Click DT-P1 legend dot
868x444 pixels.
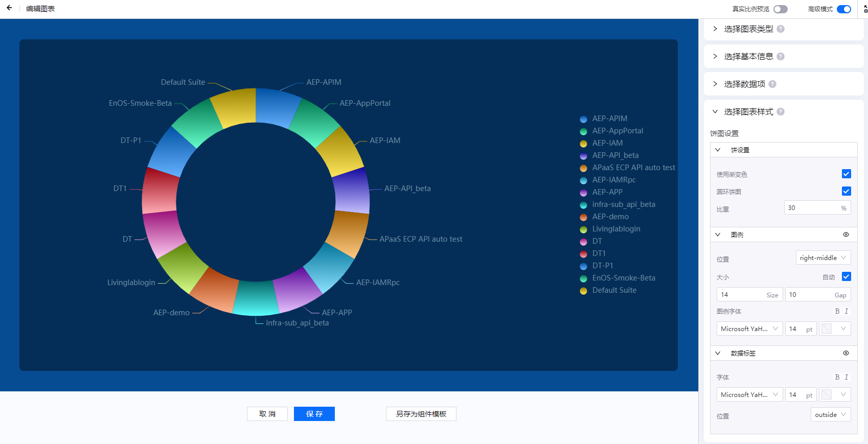(x=583, y=266)
